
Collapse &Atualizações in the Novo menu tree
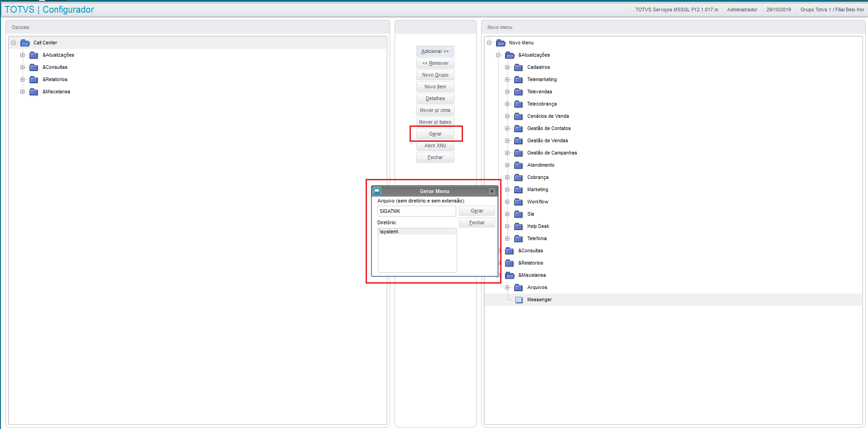point(498,55)
